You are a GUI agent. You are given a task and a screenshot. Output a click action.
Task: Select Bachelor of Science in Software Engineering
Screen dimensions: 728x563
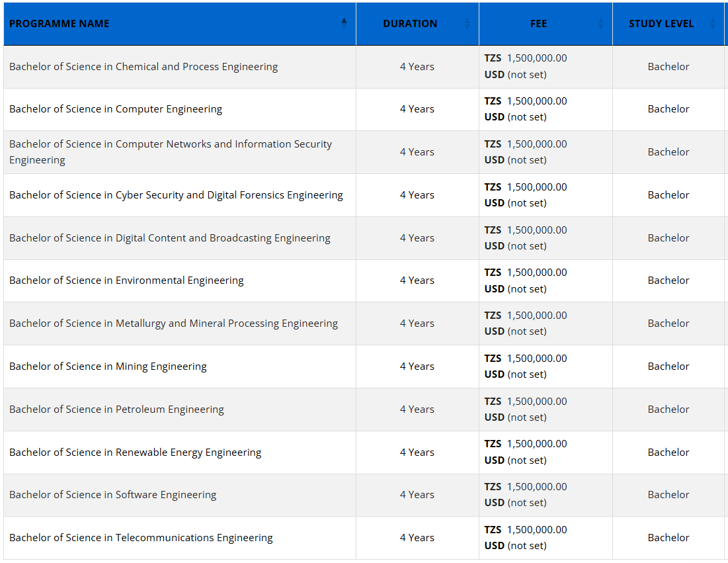pos(113,495)
